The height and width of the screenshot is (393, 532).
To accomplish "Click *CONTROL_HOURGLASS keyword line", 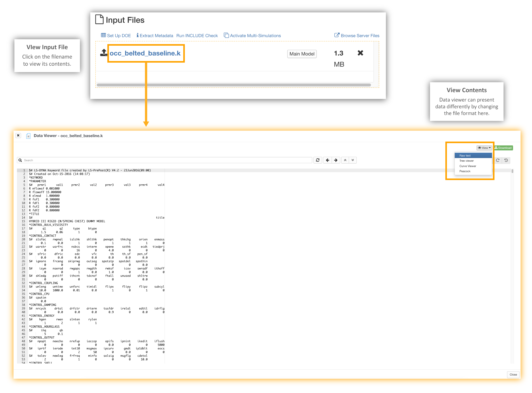I will point(44,327).
